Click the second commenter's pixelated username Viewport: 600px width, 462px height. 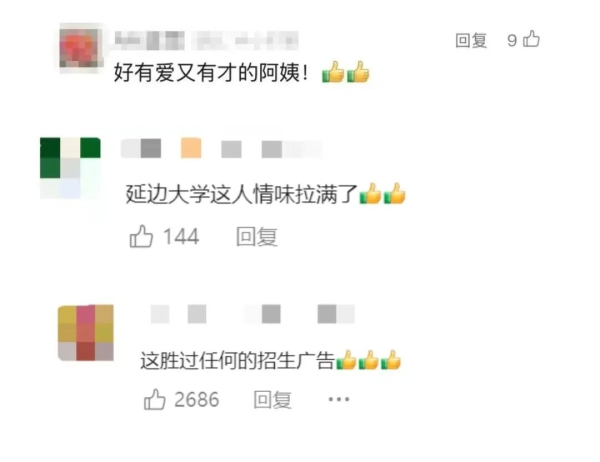(x=221, y=148)
